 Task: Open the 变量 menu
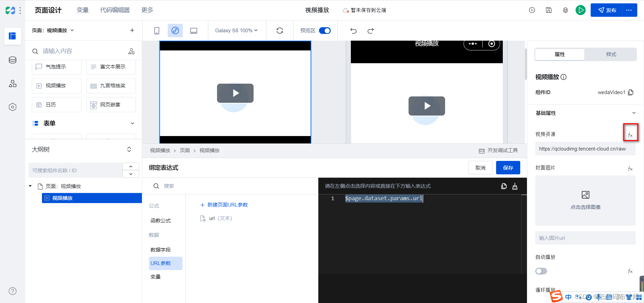[83, 10]
